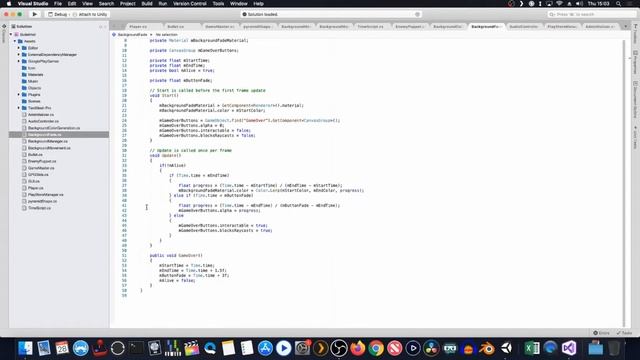Open the Toolbox side pad
The height and width of the screenshot is (360, 640).
pyautogui.click(x=636, y=35)
